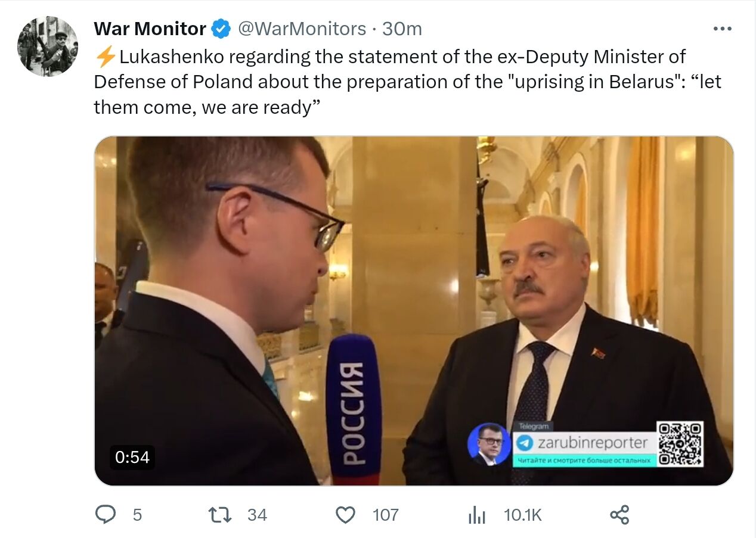Open the view analytics bar chart icon
Viewport: 756px width, 538px height.
click(x=477, y=515)
